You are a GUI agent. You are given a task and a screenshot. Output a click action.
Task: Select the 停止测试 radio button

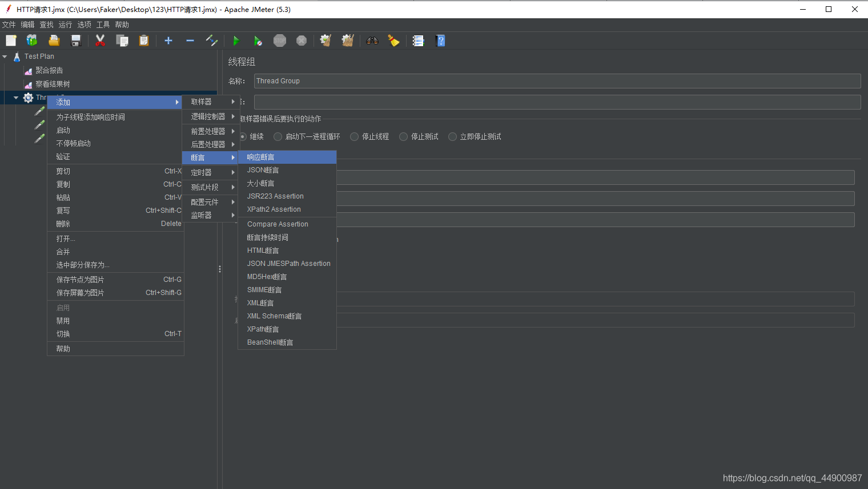pos(404,137)
